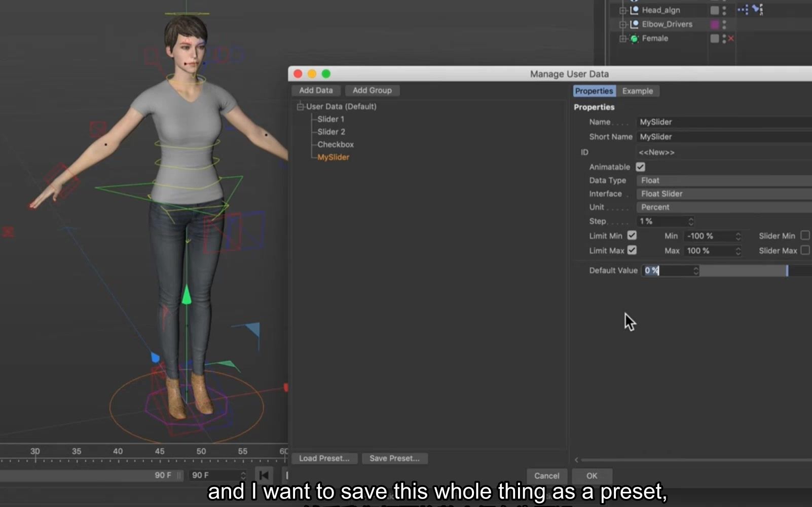
Task: Collapse the User Data (Default) tree
Action: pyautogui.click(x=300, y=106)
